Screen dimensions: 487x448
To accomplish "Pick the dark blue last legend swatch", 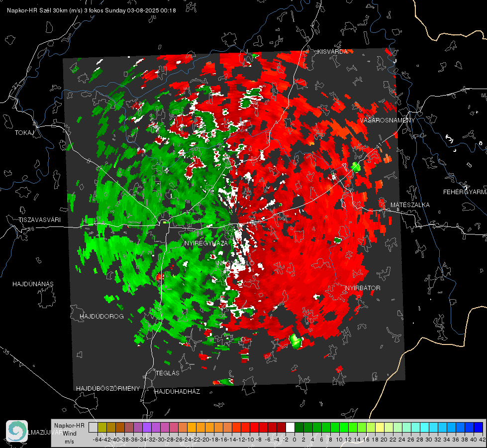I will (x=479, y=427).
